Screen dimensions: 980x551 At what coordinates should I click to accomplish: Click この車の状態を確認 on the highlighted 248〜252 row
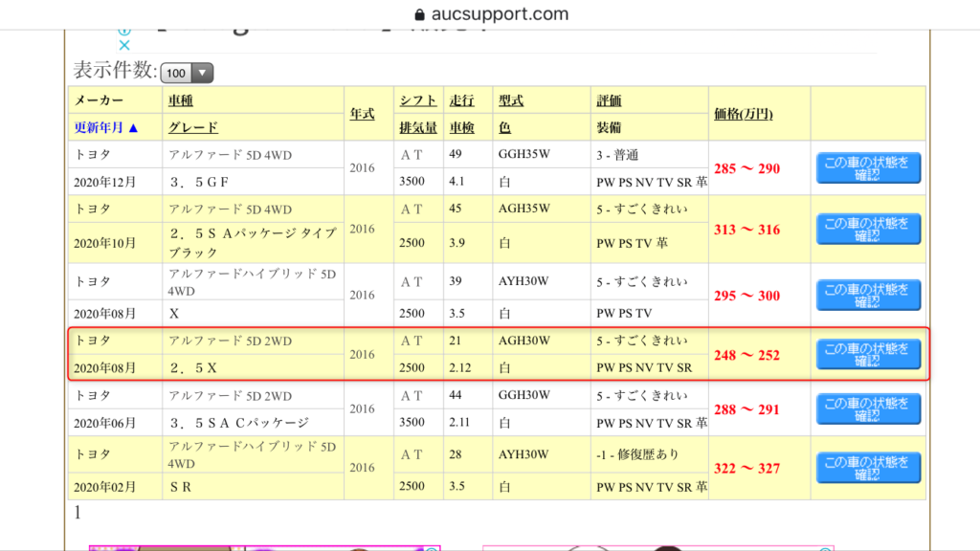point(867,354)
